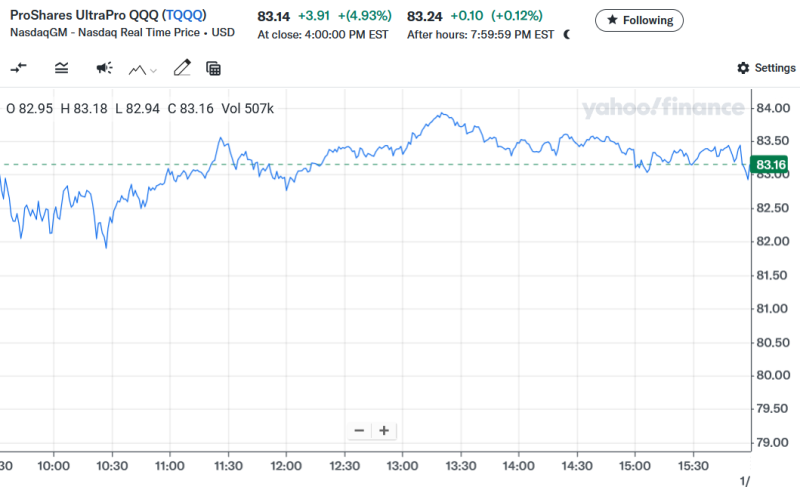Click the Yahoo Finance watermark logo
This screenshot has height=490, width=800.
[663, 108]
